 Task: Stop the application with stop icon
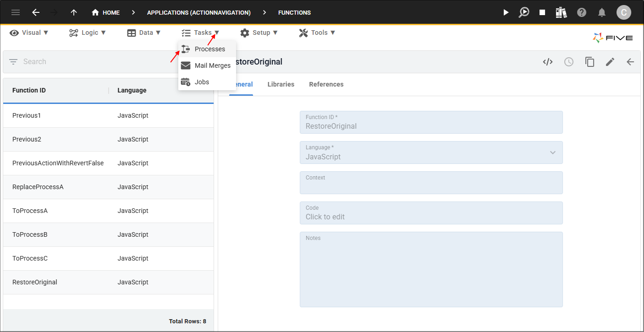(542, 12)
